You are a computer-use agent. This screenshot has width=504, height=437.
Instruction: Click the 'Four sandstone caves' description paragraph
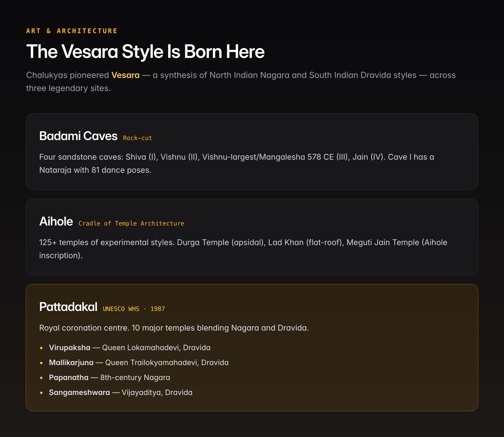(237, 163)
